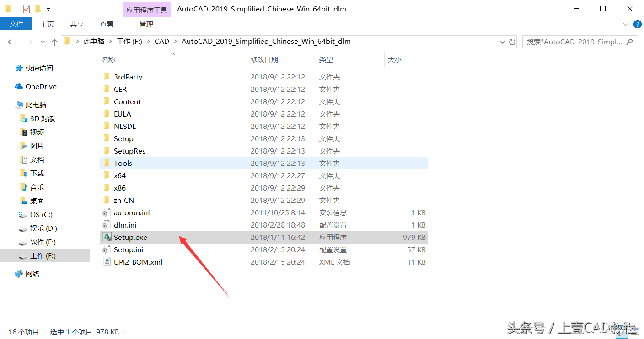
Task: Go up one folder level arrow
Action: click(x=54, y=42)
